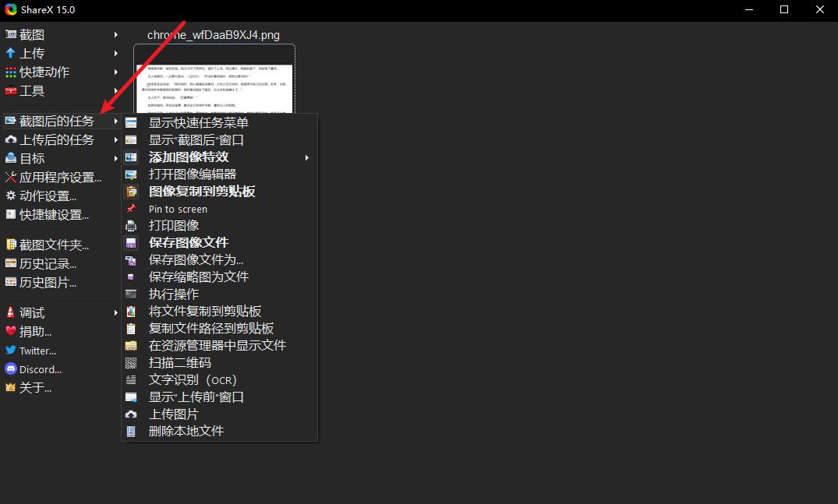This screenshot has width=838, height=504.
Task: Toggle the 保存缩略图为文件 task
Action: click(220, 277)
